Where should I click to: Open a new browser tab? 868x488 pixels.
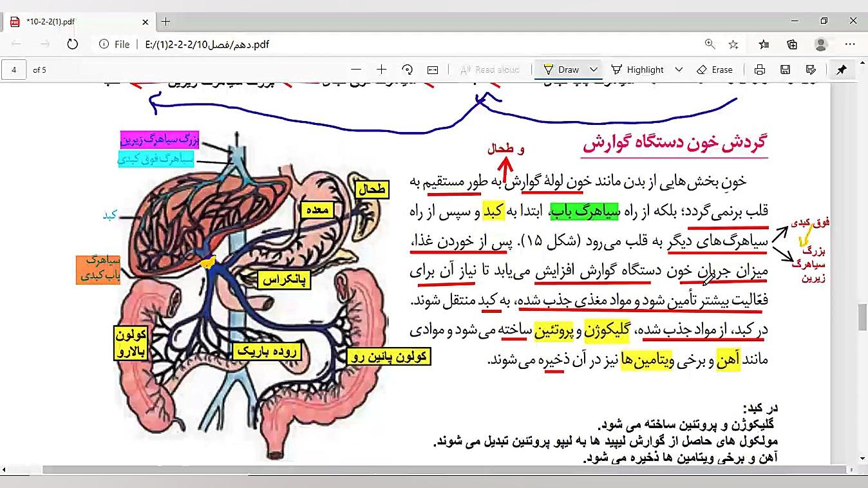click(x=165, y=22)
